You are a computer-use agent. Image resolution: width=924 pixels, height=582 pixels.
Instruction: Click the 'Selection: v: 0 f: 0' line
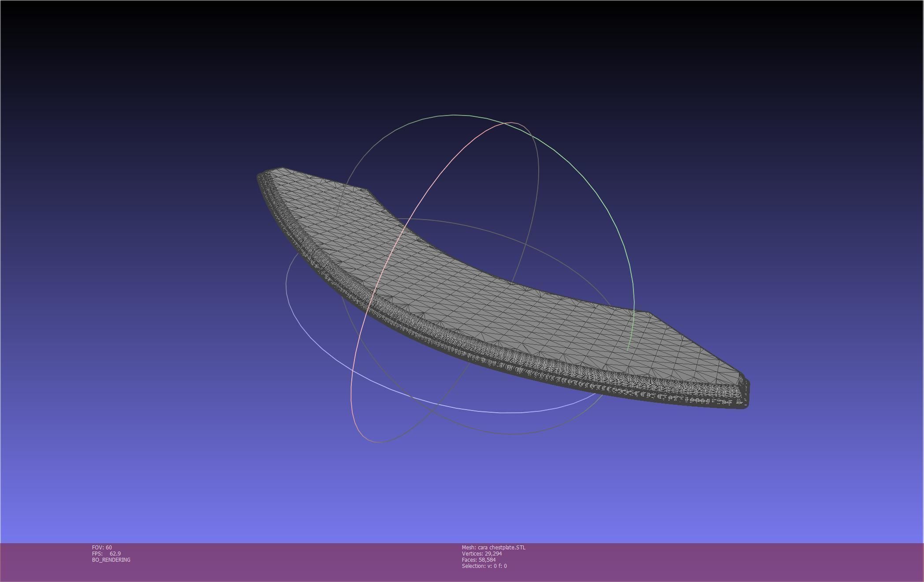tap(484, 566)
